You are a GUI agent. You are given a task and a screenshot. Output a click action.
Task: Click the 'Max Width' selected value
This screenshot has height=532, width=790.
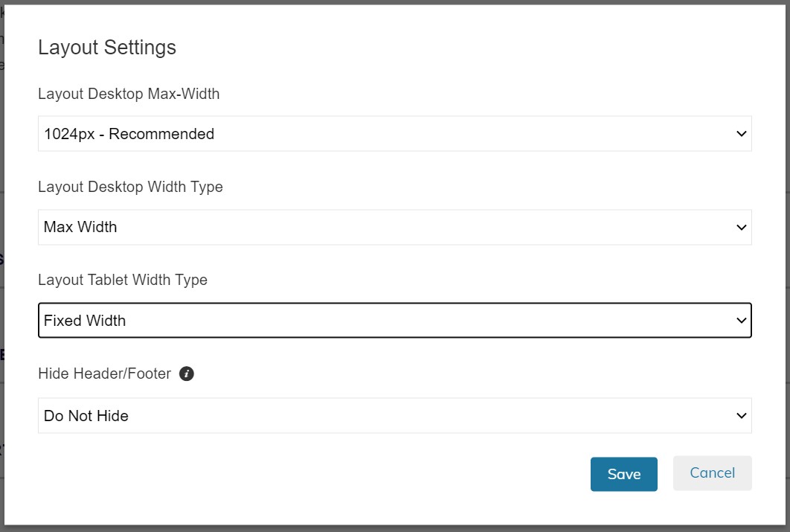point(80,227)
